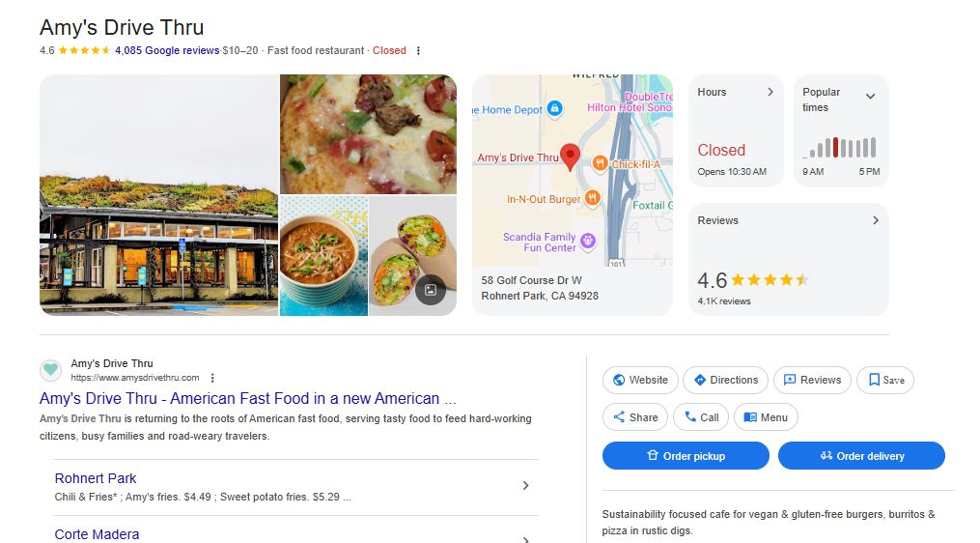
Task: Expand the Rohnert Park menu listing
Action: (x=525, y=486)
